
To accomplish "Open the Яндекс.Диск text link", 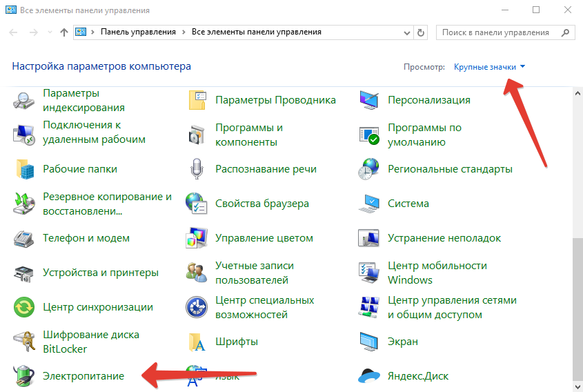I will click(418, 376).
